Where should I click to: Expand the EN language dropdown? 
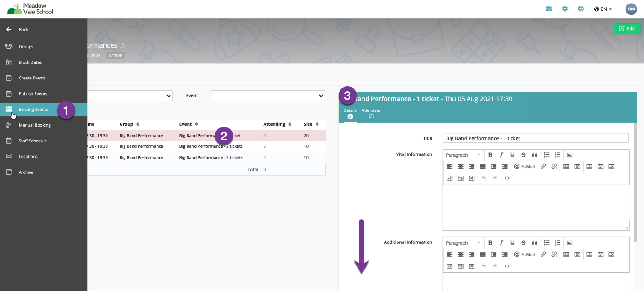(x=603, y=9)
